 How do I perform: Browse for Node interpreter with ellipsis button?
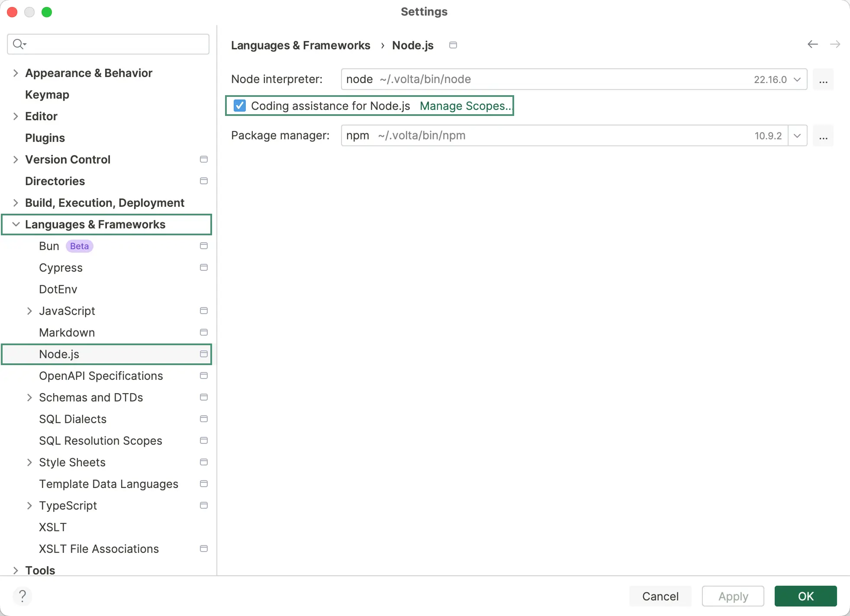click(823, 80)
